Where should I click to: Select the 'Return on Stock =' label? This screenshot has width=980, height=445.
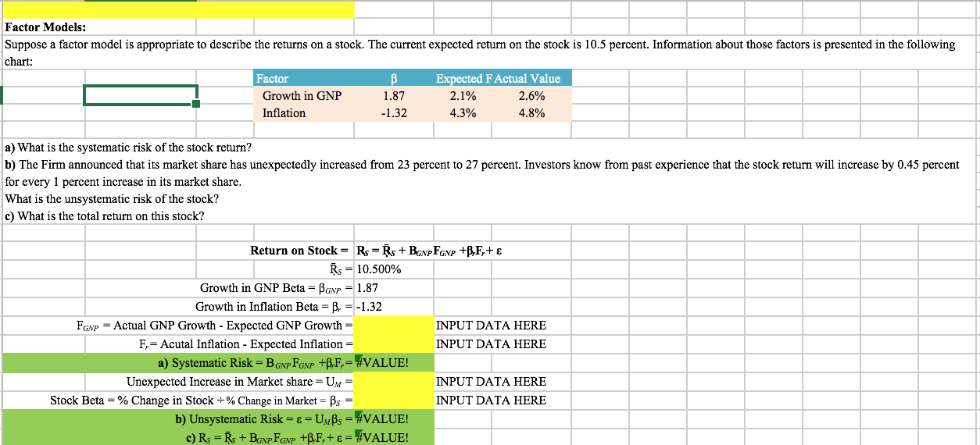pos(299,251)
